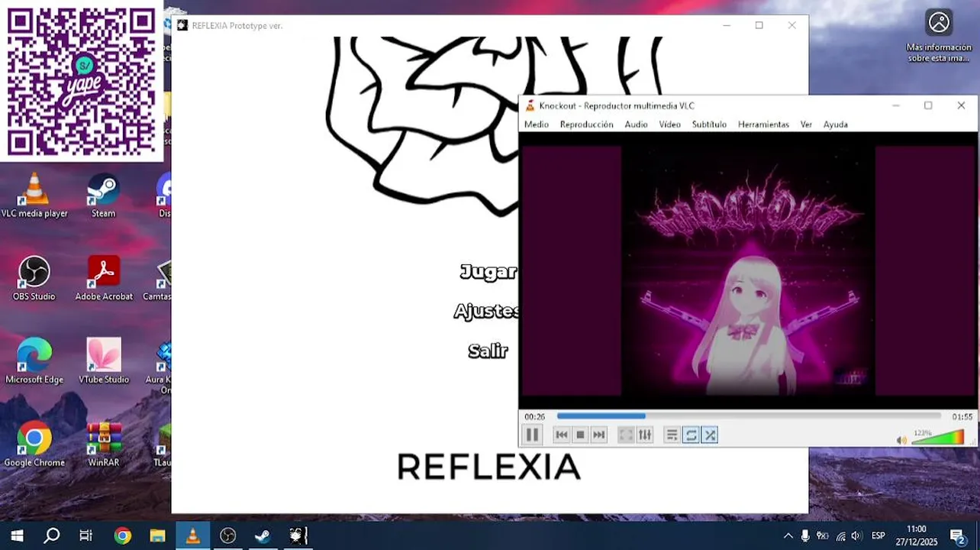
Task: Select the OBS Studio desktop icon
Action: 34,279
